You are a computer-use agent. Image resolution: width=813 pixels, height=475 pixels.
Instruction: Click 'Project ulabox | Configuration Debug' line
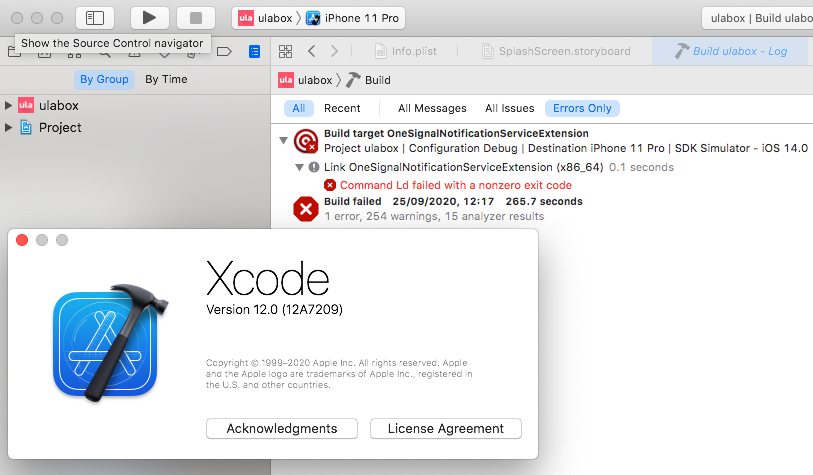[x=566, y=148]
